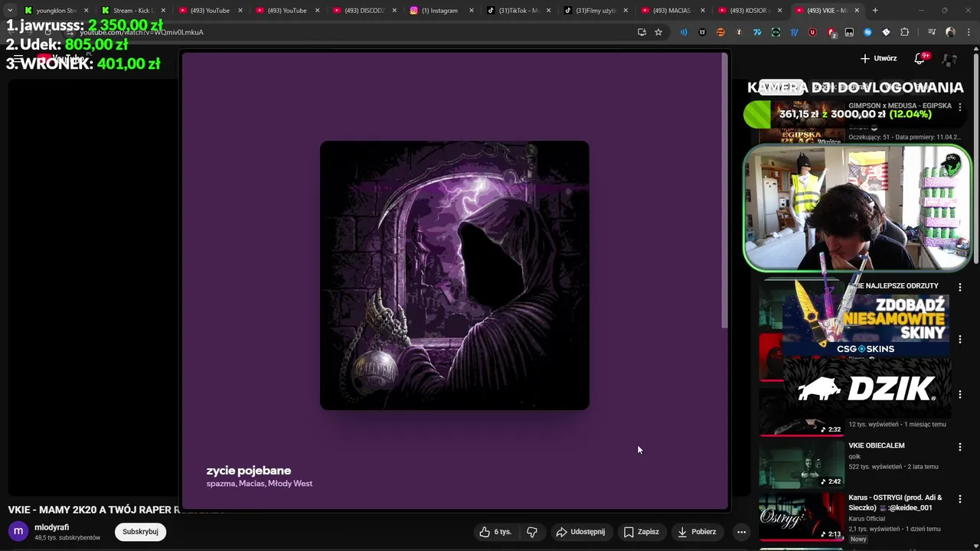Download video using the Pobierz button

click(697, 532)
